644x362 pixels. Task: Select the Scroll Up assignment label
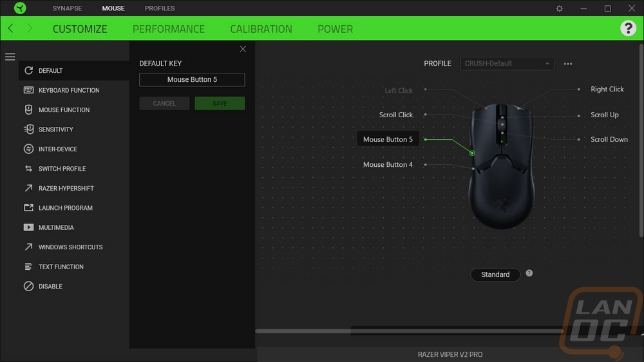605,115
